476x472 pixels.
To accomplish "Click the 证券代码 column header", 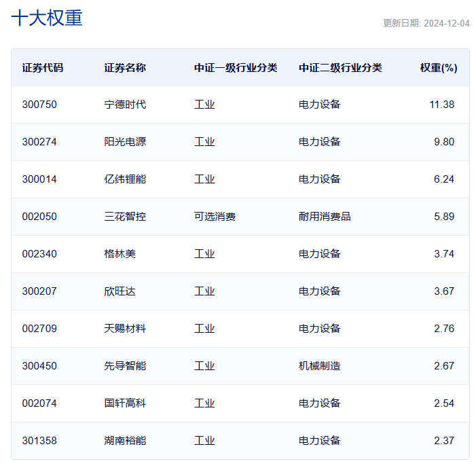I will point(43,68).
